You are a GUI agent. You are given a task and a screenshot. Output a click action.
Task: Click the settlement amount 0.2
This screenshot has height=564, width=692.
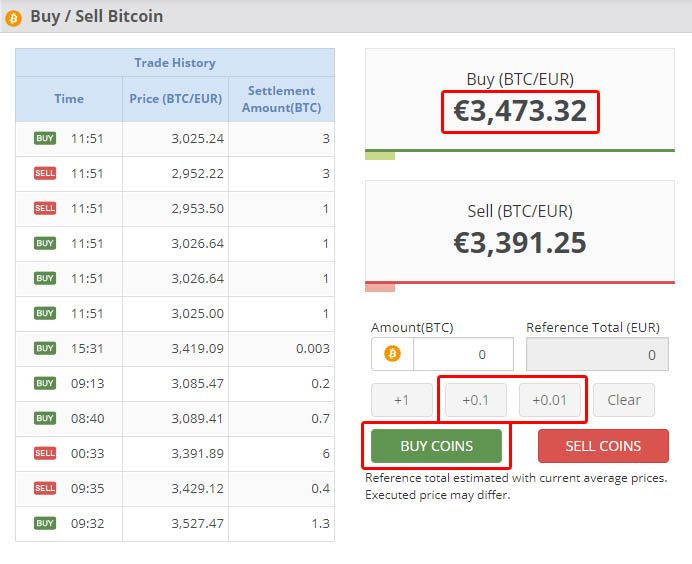320,383
